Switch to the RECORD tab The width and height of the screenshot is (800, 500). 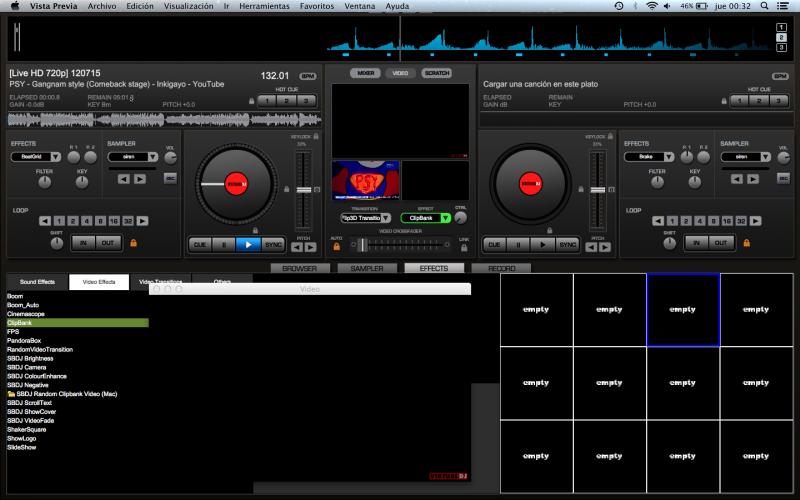502,268
